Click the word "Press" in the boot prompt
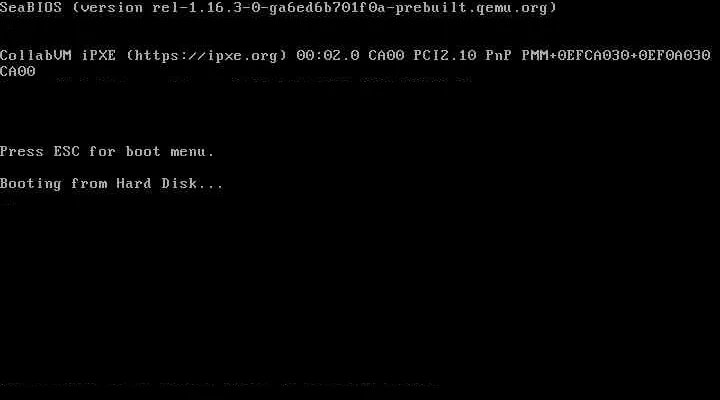The height and width of the screenshot is (400, 720). 22,152
